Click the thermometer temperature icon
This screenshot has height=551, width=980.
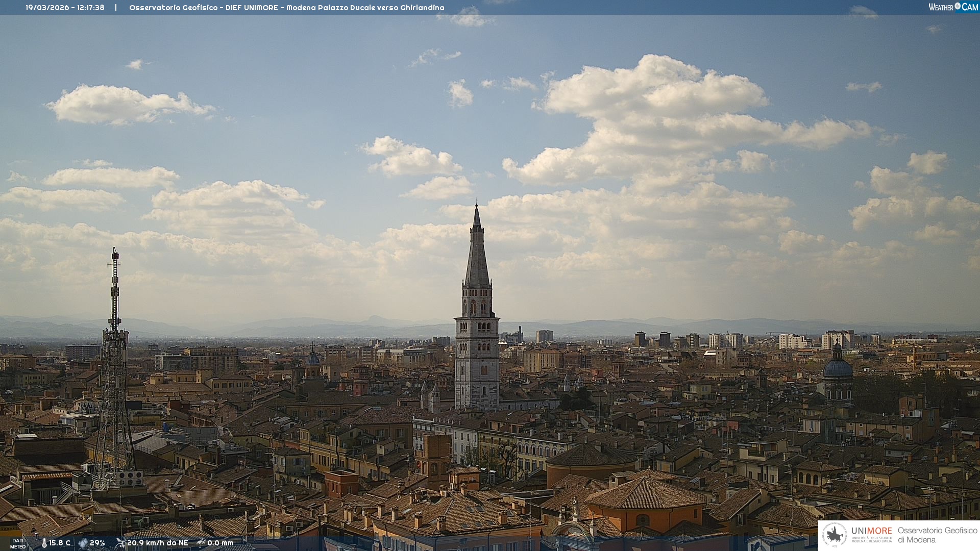44,543
